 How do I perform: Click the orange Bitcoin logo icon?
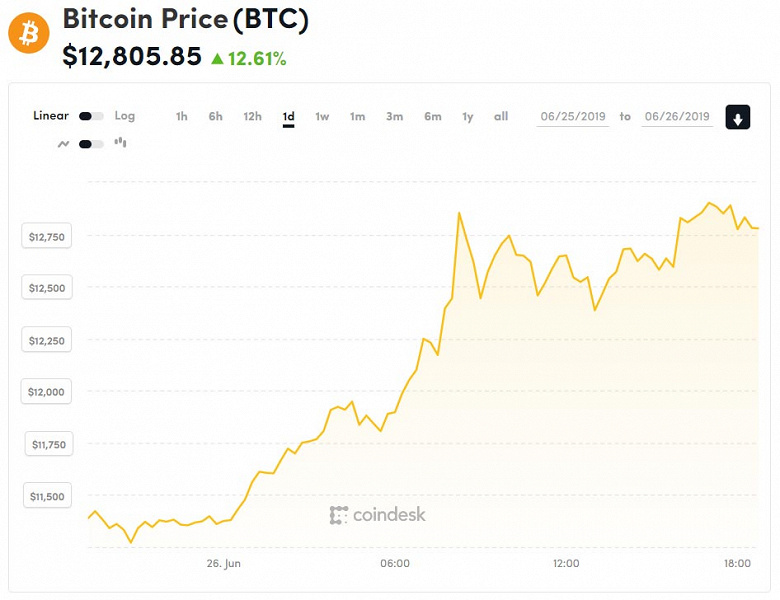point(29,33)
